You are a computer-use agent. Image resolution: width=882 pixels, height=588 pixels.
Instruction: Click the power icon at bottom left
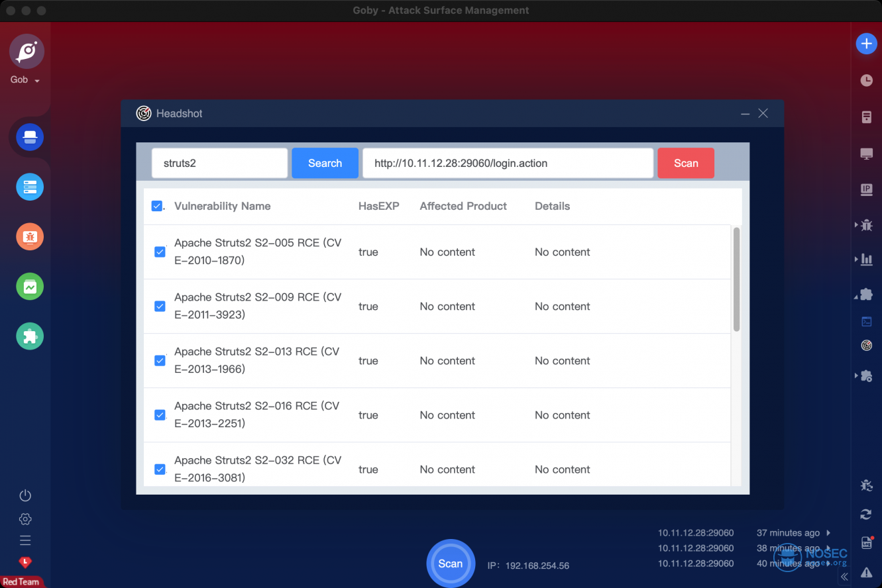point(25,496)
